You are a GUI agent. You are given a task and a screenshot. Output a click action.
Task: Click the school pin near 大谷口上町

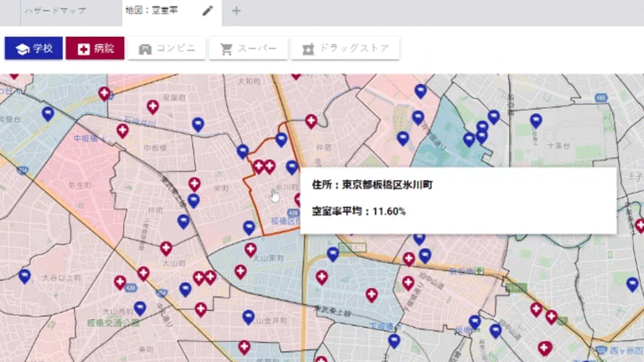(x=24, y=276)
